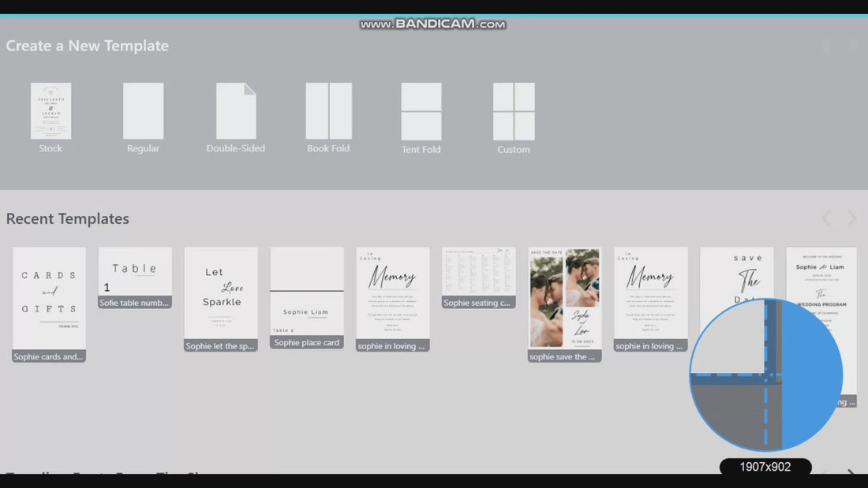Open Sophie seating chart template

click(479, 278)
